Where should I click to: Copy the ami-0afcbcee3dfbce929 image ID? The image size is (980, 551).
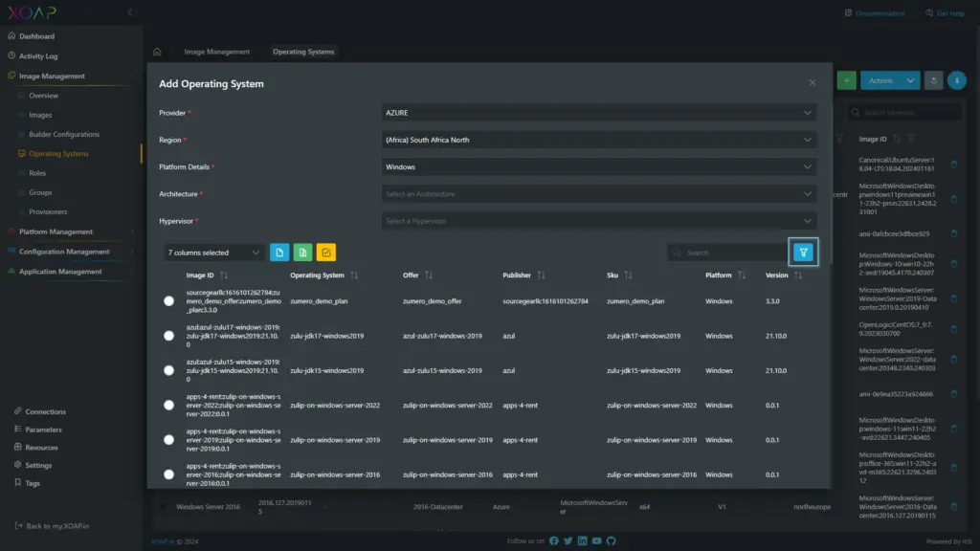pyautogui.click(x=954, y=233)
